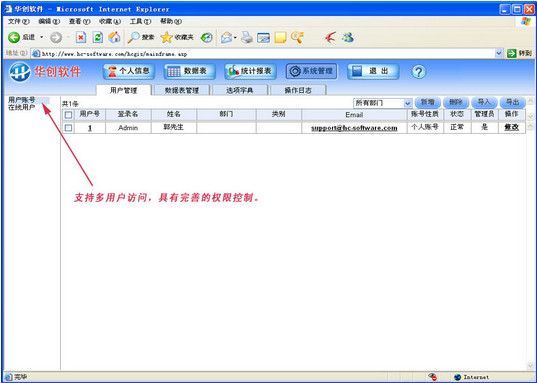Click the Email column header

tap(354, 114)
